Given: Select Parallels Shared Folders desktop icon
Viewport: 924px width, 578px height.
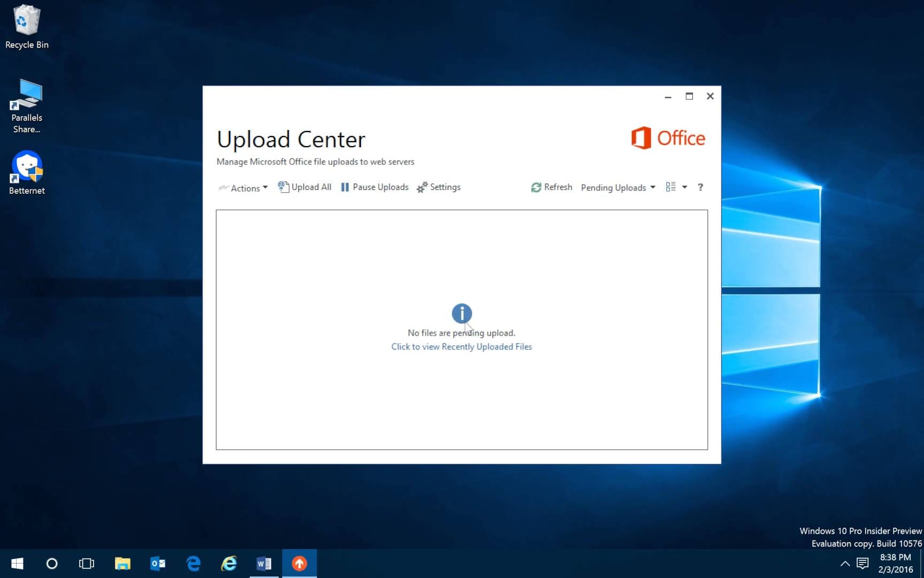Looking at the screenshot, I should (x=27, y=106).
